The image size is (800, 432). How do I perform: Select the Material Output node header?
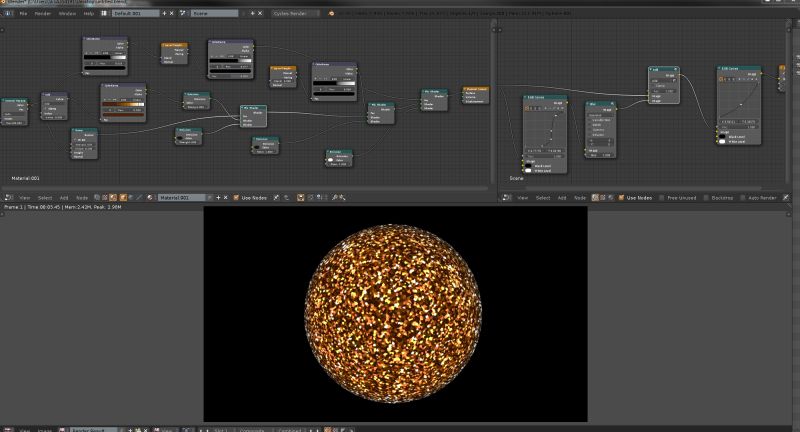tap(476, 89)
